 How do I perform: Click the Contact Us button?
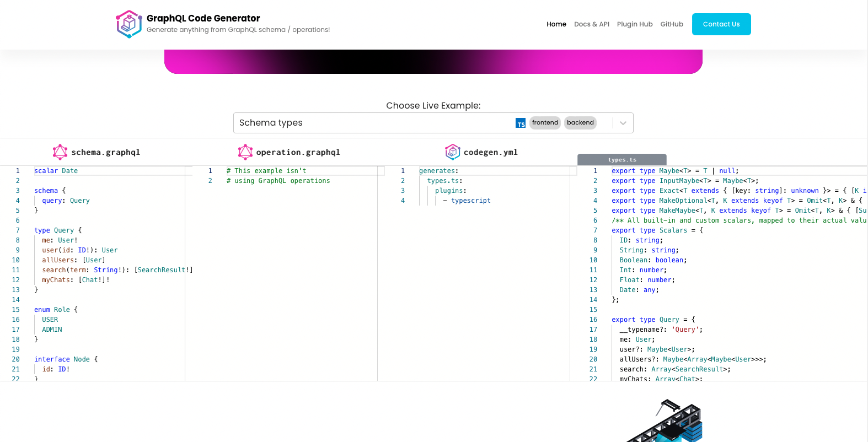coord(721,24)
